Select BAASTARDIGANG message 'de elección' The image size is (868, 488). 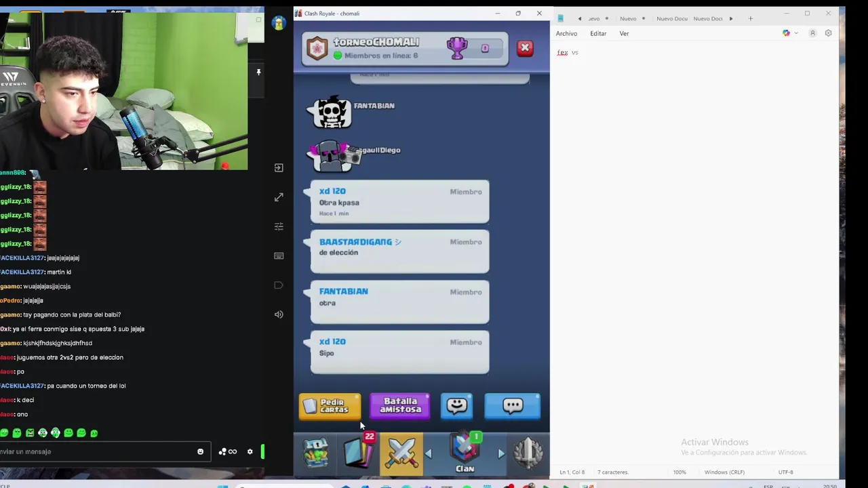tap(399, 251)
